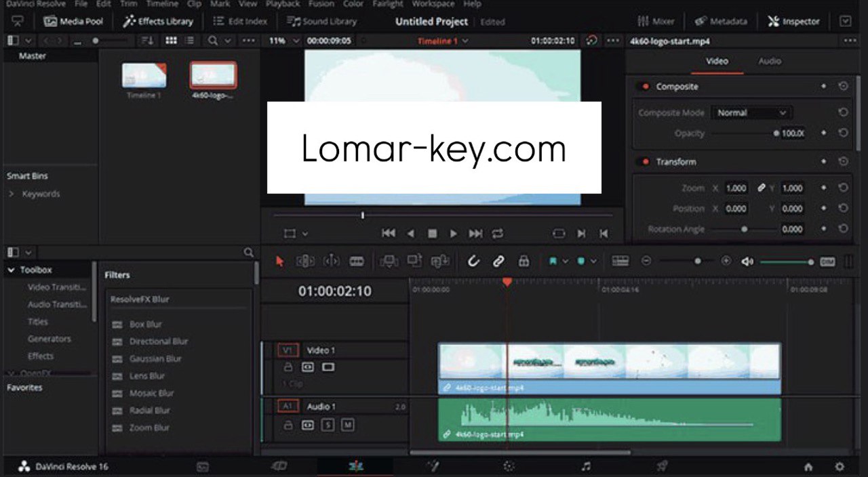Select the arrow Selection Mode tool
Image resolution: width=868 pixels, height=477 pixels.
pos(279,261)
